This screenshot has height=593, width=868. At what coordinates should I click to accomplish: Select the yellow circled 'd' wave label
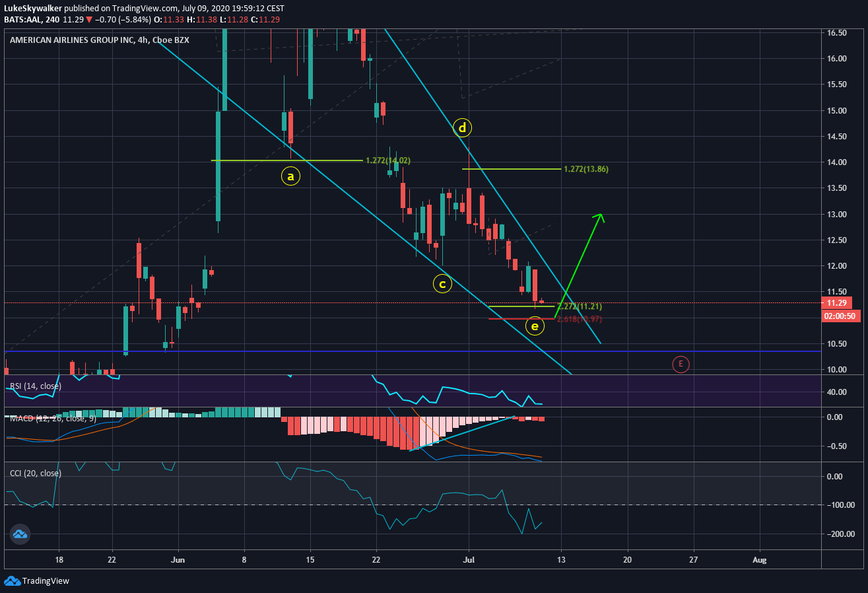[x=462, y=127]
